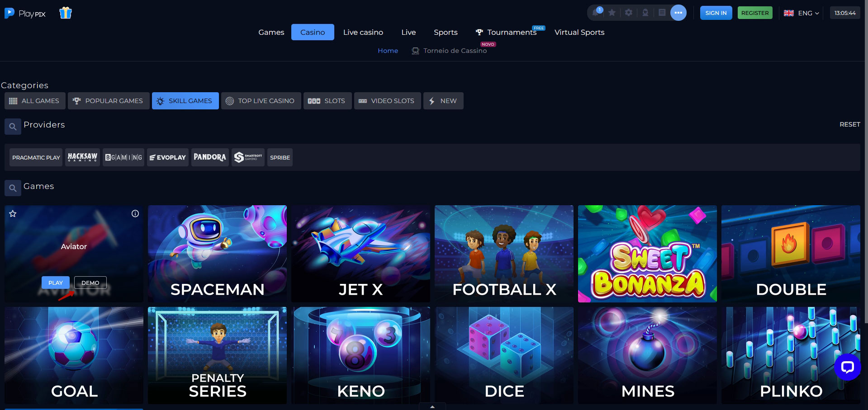The width and height of the screenshot is (868, 410).
Task: Open the support agent headset icon
Action: pos(645,13)
